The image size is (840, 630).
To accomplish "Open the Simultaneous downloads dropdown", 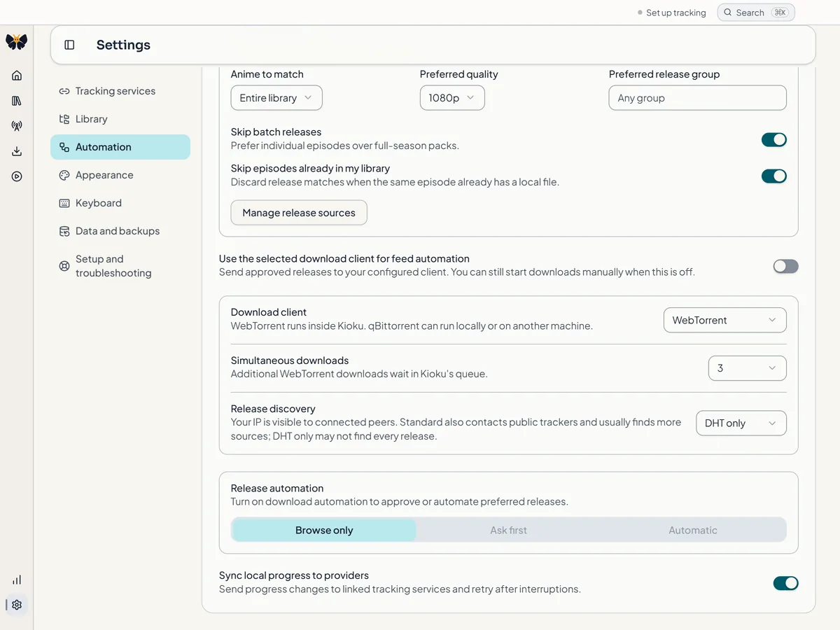I will 748,368.
